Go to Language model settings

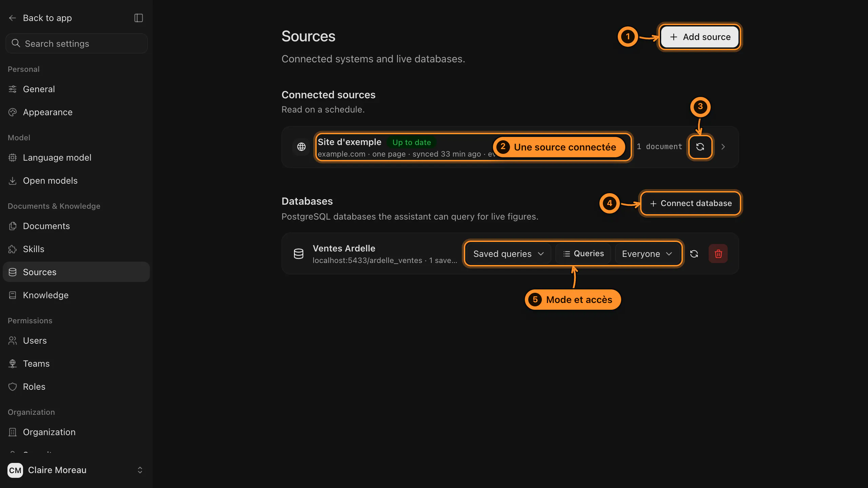pos(76,158)
